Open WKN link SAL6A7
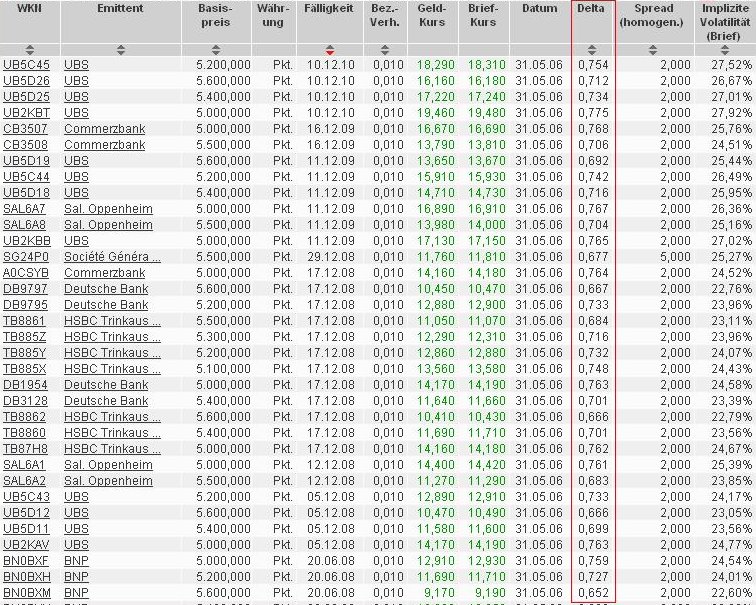The height and width of the screenshot is (605, 756). click(24, 209)
